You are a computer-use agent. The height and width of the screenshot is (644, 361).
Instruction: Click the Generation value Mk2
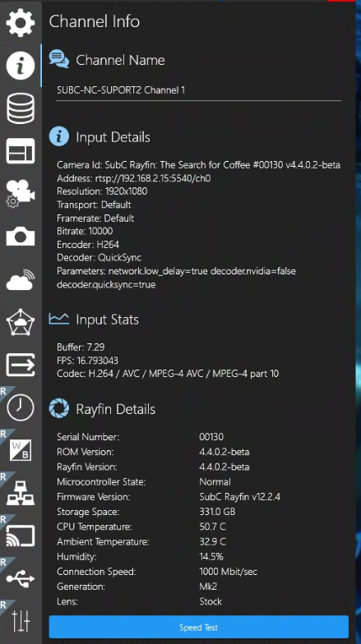pyautogui.click(x=208, y=586)
